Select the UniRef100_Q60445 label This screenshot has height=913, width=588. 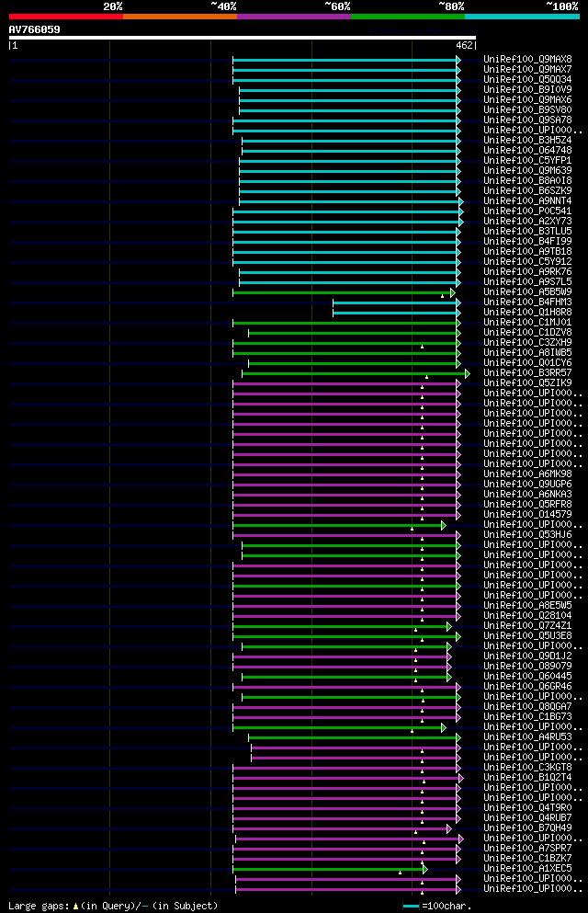527,676
